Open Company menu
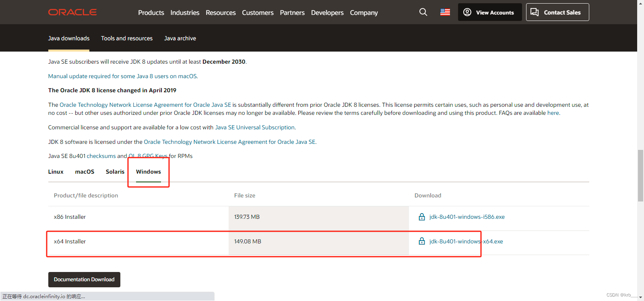 [x=364, y=12]
